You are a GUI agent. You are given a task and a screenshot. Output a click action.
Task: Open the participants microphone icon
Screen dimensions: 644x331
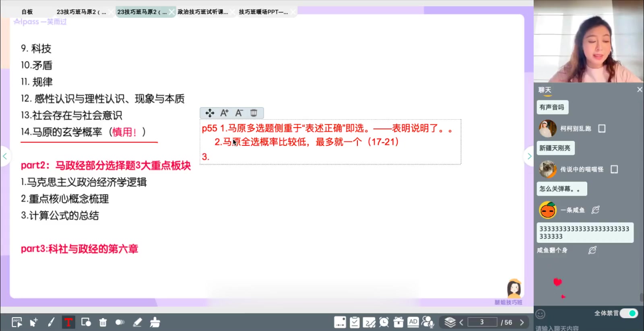pyautogui.click(x=427, y=322)
